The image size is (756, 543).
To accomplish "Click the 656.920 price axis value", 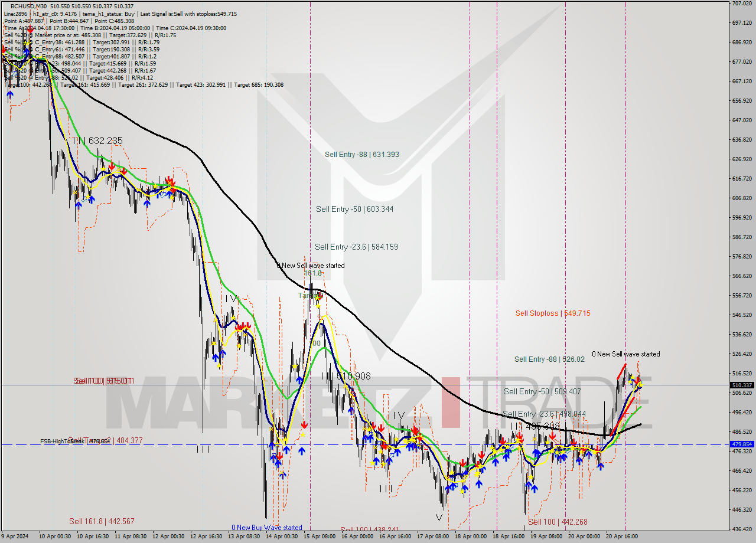I will coord(741,101).
